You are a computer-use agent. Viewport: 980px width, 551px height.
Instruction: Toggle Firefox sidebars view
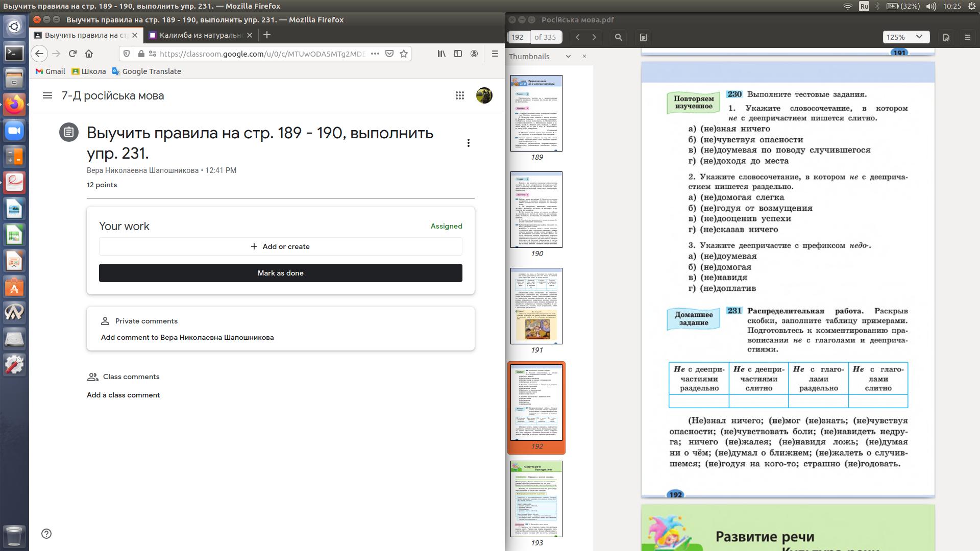(x=458, y=54)
